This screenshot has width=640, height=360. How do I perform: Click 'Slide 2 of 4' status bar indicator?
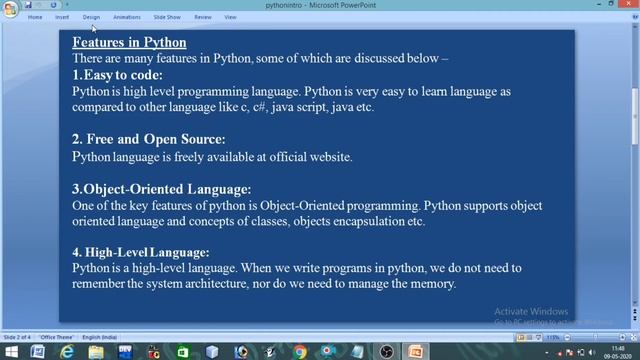click(17, 338)
